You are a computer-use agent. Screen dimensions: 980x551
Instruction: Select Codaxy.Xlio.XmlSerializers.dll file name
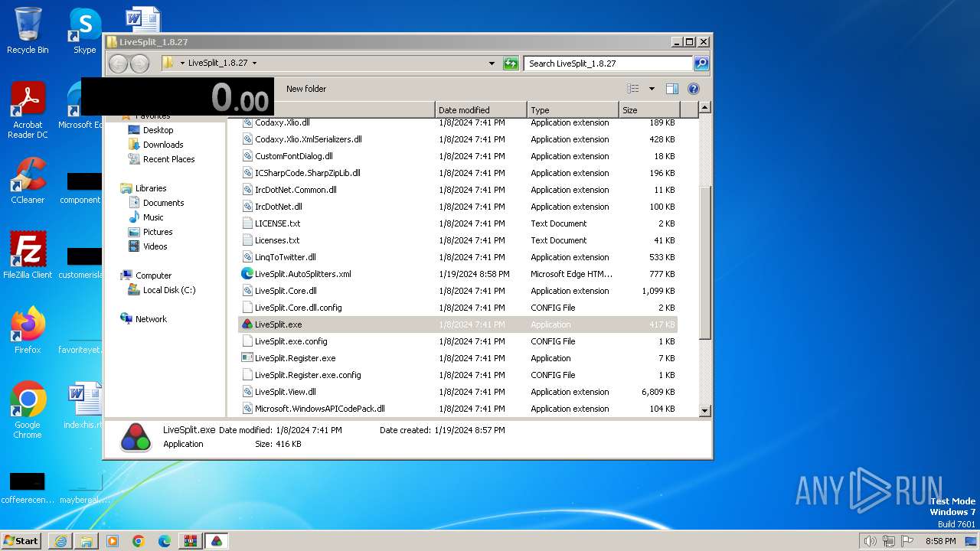tap(309, 139)
